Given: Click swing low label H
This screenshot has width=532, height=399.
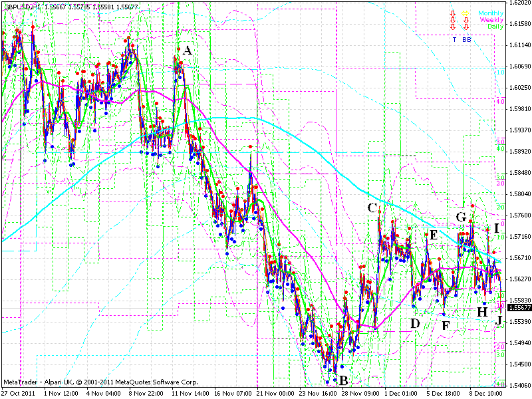Looking at the screenshot, I should click(x=482, y=312).
